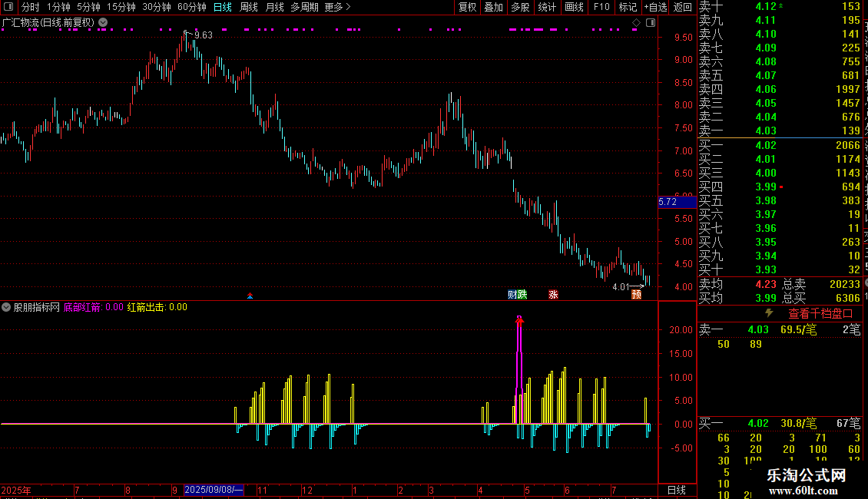
Task: Switch to the 5分钟 period
Action: (x=88, y=7)
